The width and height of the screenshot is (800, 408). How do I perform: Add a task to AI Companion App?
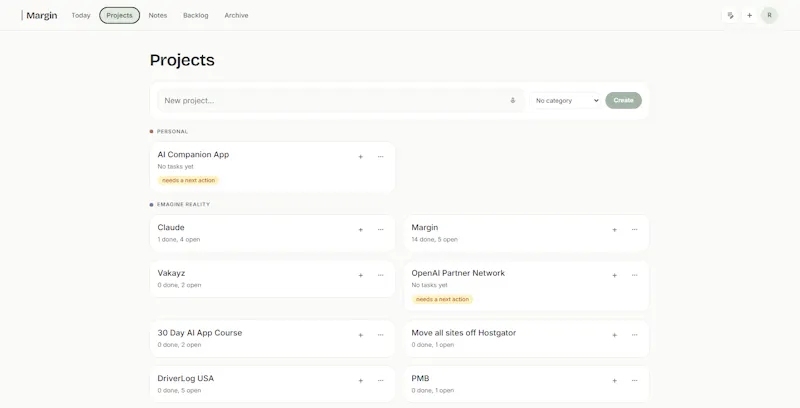[x=360, y=157]
